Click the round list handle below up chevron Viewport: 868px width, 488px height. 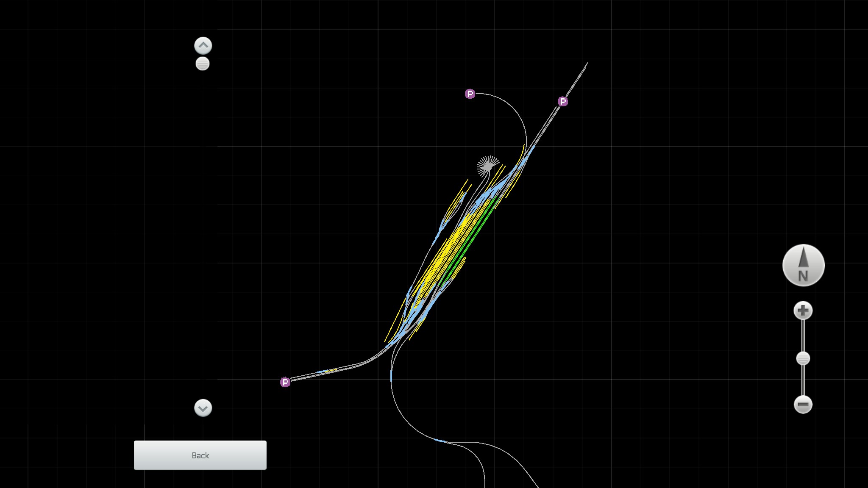point(203,64)
